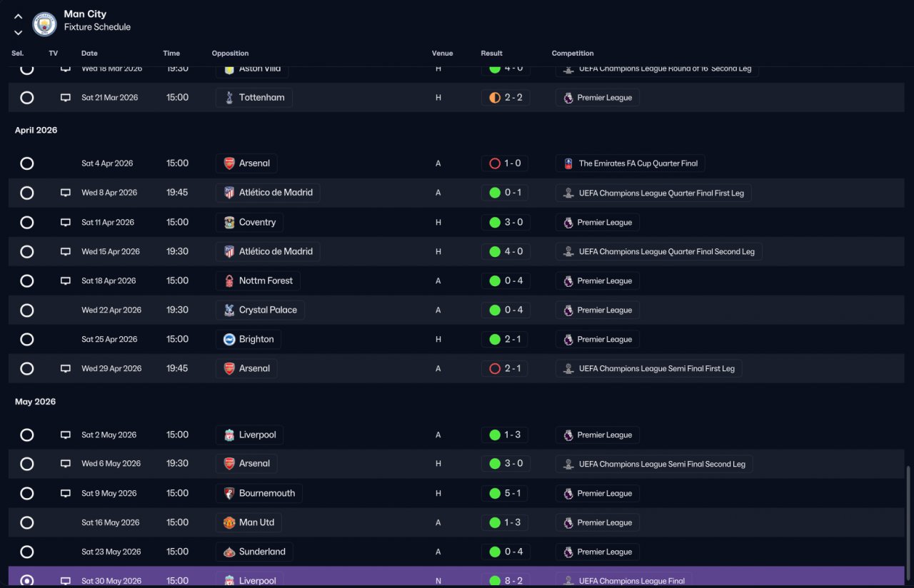
Task: Sort fixtures by the Date column header
Action: [x=89, y=54]
